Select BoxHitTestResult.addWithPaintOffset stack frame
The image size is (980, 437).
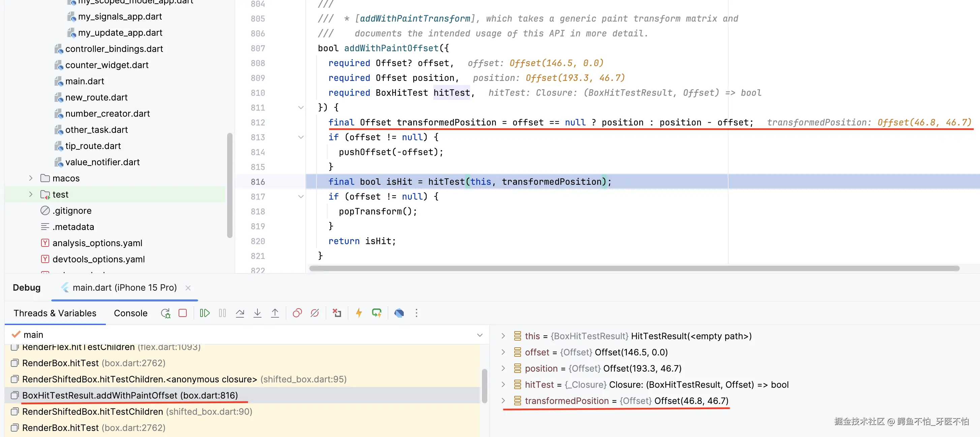pyautogui.click(x=130, y=395)
